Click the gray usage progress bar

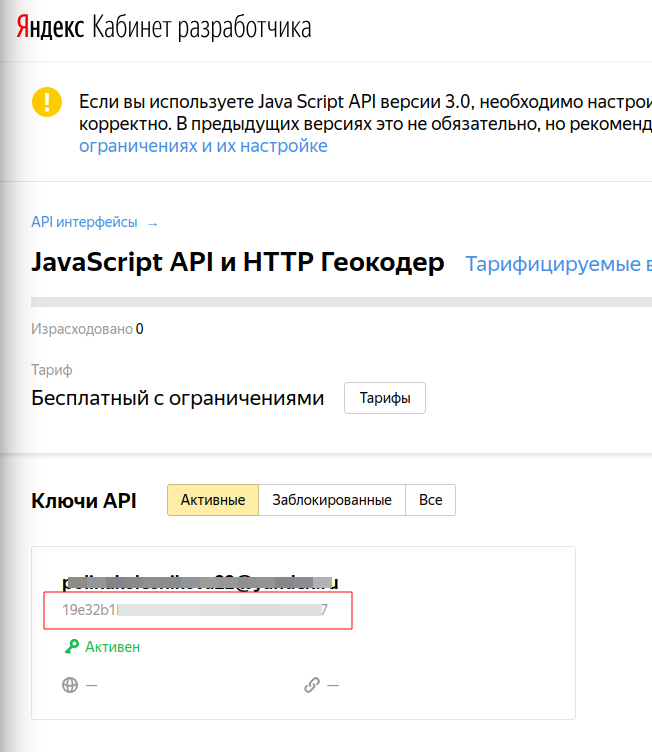340,301
